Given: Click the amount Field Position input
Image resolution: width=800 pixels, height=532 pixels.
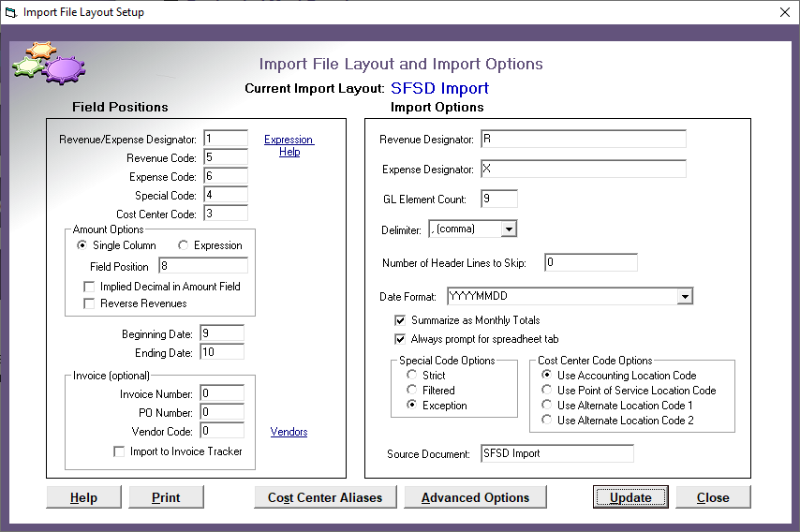Looking at the screenshot, I should click(x=203, y=266).
